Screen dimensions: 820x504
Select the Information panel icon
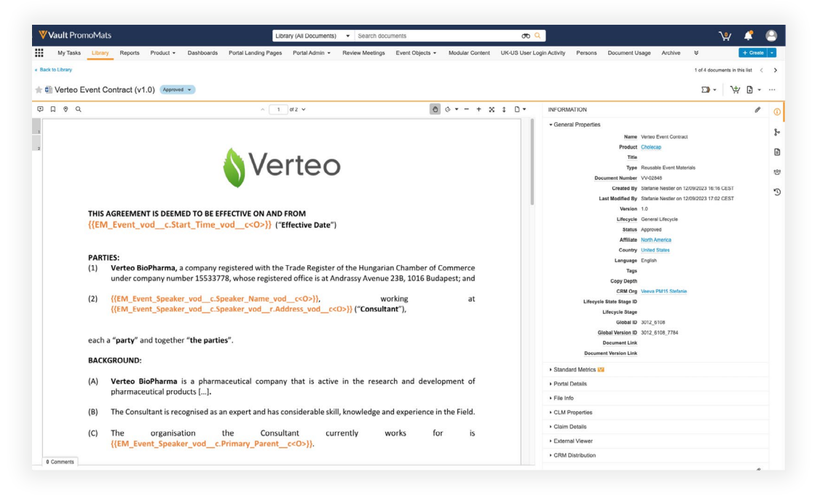777,112
